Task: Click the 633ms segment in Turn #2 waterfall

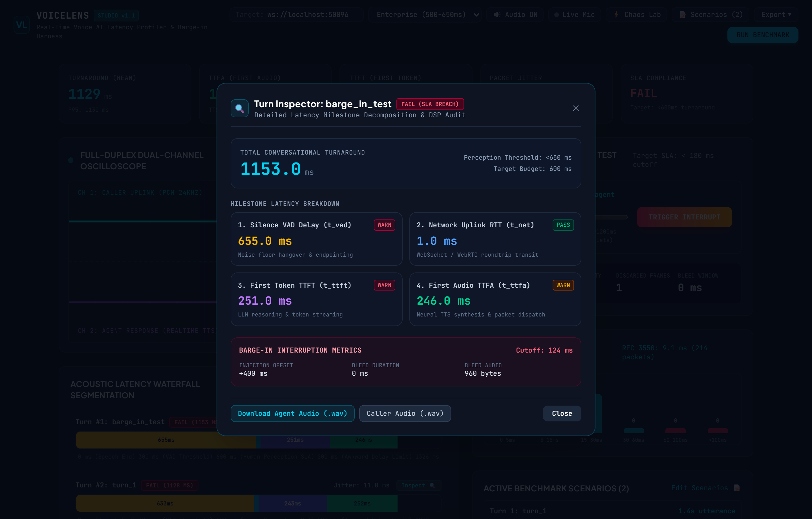Action: tap(165, 503)
